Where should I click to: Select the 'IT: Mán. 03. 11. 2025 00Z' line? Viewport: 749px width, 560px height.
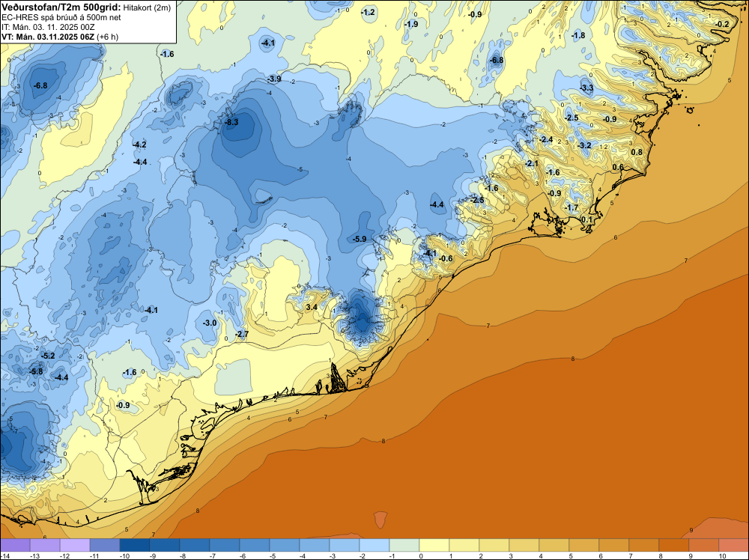point(48,27)
